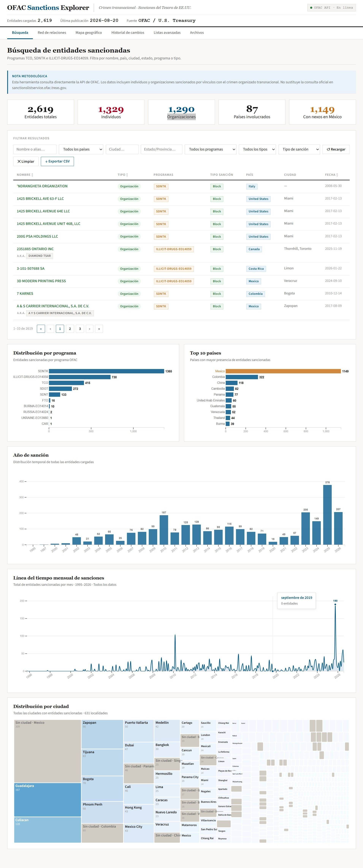Sort table by the Fecha column arrows
Image resolution: width=363 pixels, height=868 pixels.
click(x=337, y=175)
